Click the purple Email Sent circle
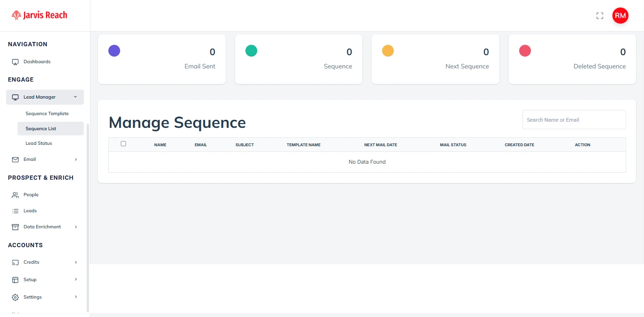This screenshot has height=317, width=644. point(114,50)
